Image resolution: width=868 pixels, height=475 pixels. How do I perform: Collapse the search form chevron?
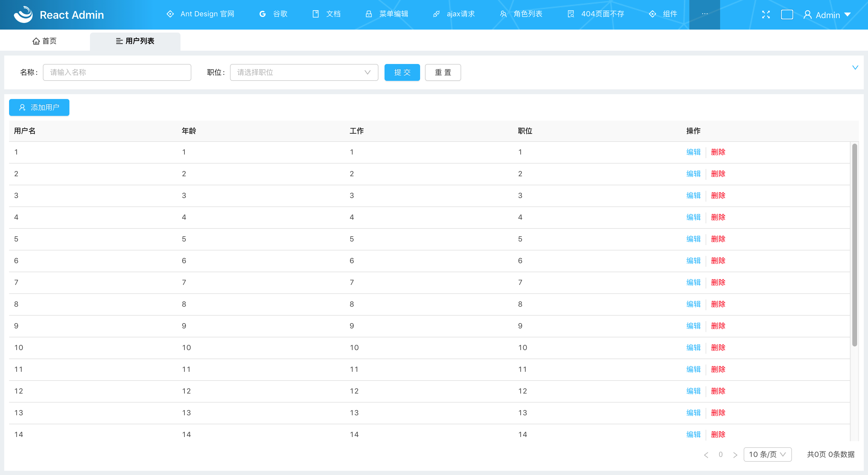click(855, 67)
